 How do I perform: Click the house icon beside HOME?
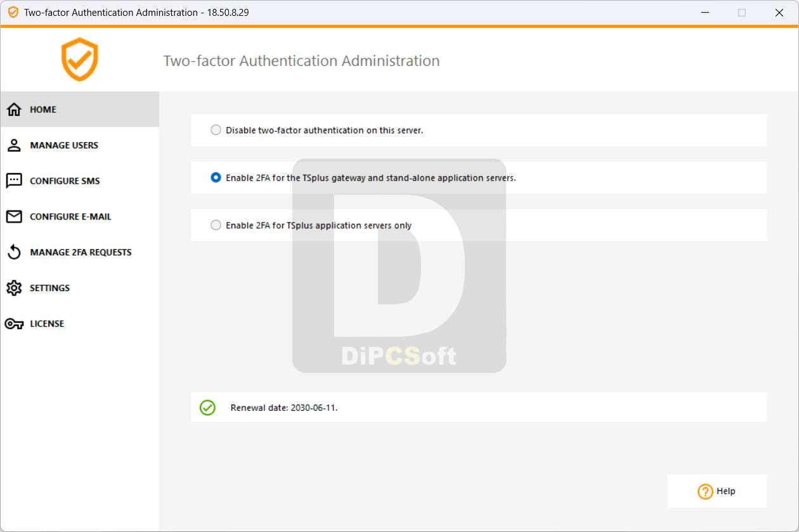pos(14,110)
